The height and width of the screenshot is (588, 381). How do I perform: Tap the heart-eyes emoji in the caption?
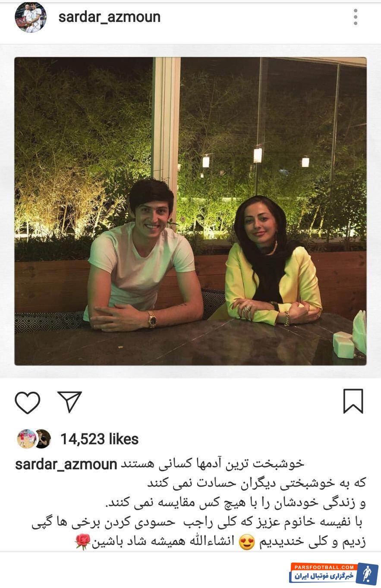click(247, 542)
